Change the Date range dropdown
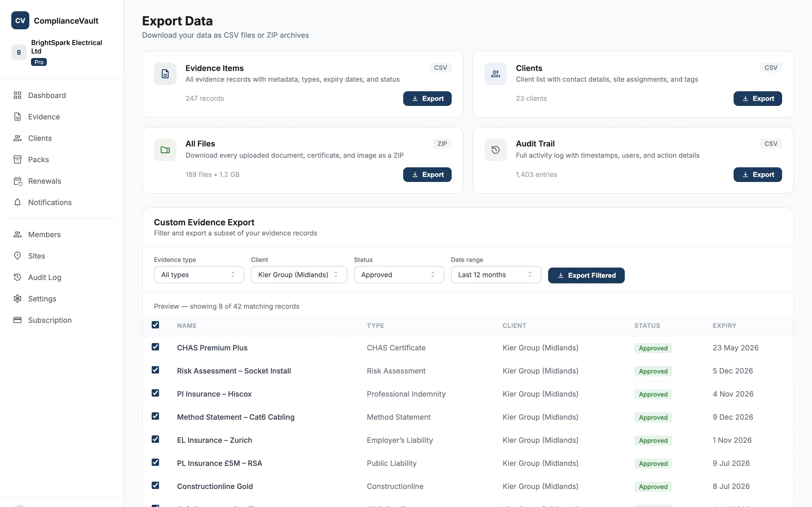Image resolution: width=812 pixels, height=507 pixels. (x=496, y=275)
